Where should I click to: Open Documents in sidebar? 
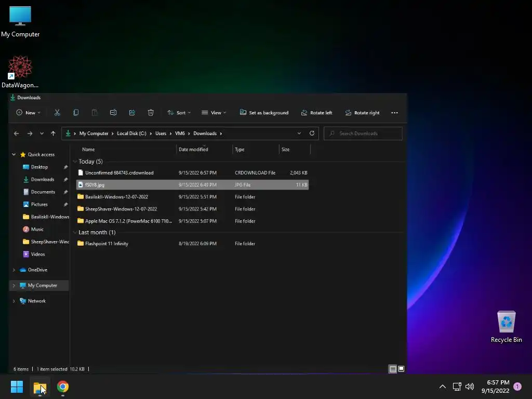coord(43,192)
